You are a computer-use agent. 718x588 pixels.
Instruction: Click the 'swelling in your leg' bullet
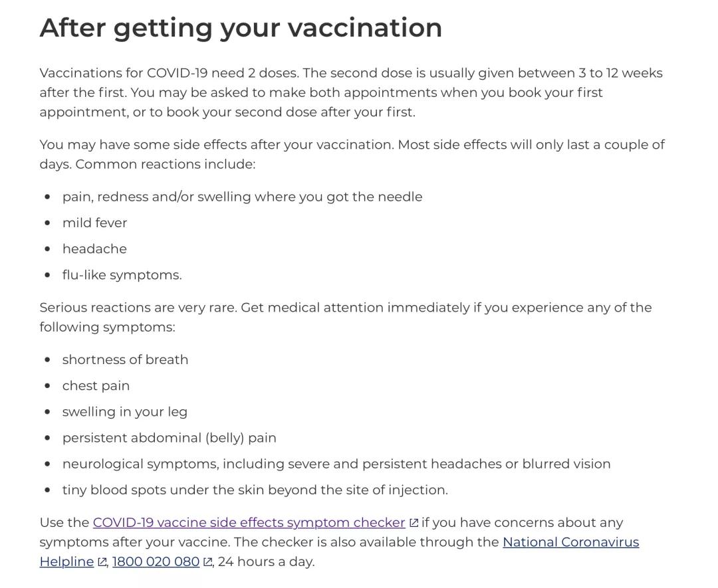(124, 412)
